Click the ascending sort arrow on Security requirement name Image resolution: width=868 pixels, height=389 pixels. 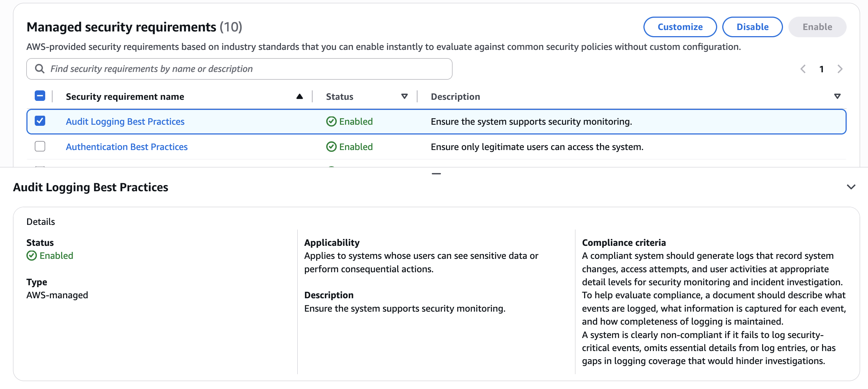pyautogui.click(x=299, y=97)
